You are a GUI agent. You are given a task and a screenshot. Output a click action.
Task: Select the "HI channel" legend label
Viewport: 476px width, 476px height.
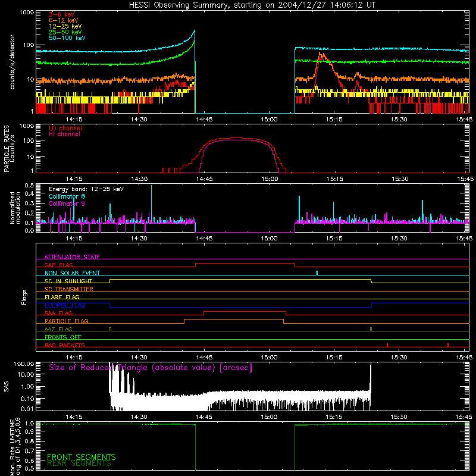[64, 134]
